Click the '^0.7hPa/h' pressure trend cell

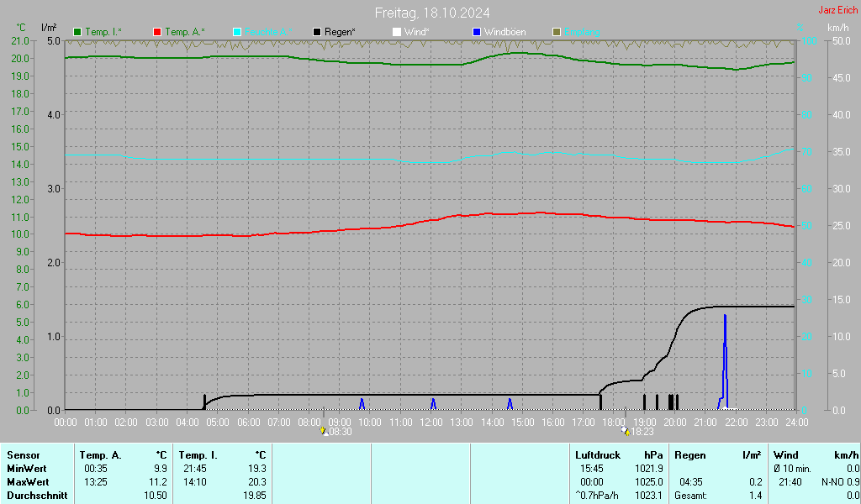click(x=597, y=496)
